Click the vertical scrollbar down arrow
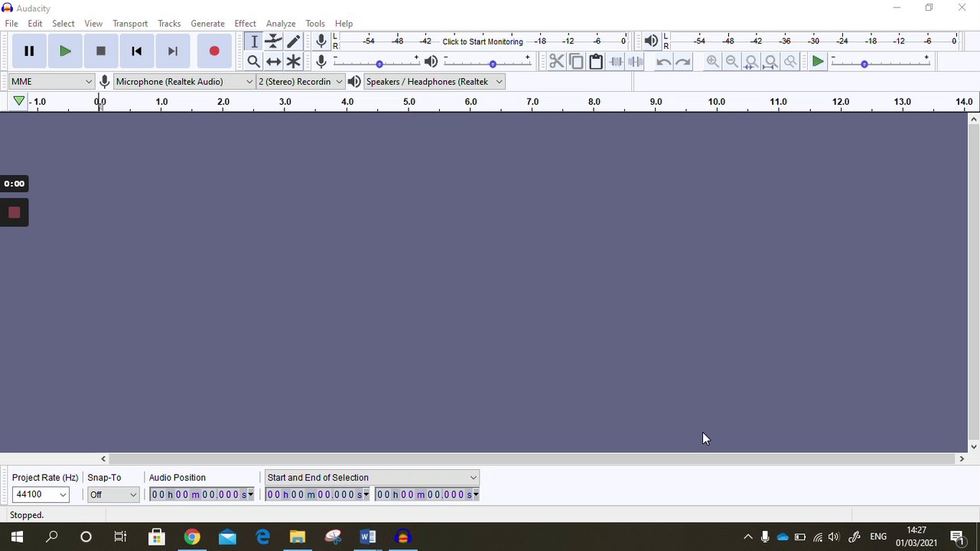 (x=974, y=446)
